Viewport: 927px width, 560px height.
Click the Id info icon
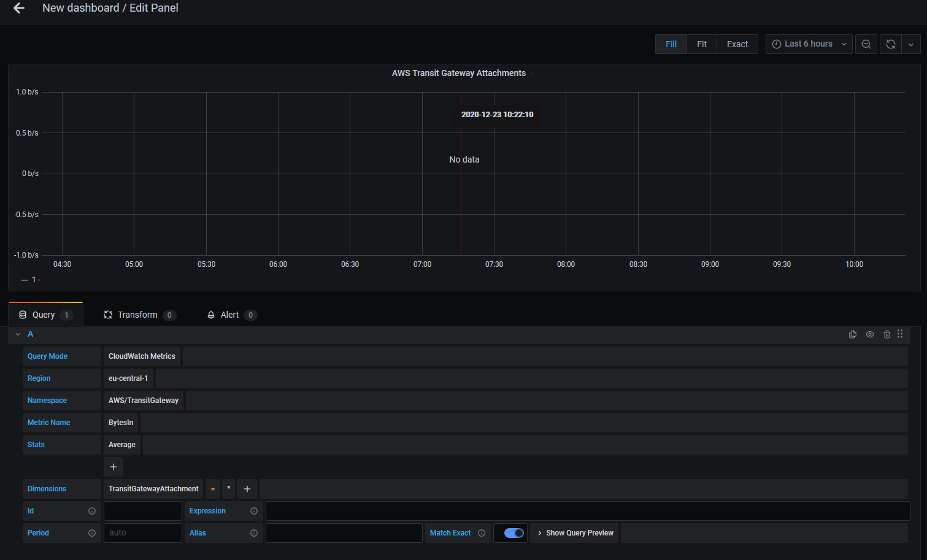92,511
